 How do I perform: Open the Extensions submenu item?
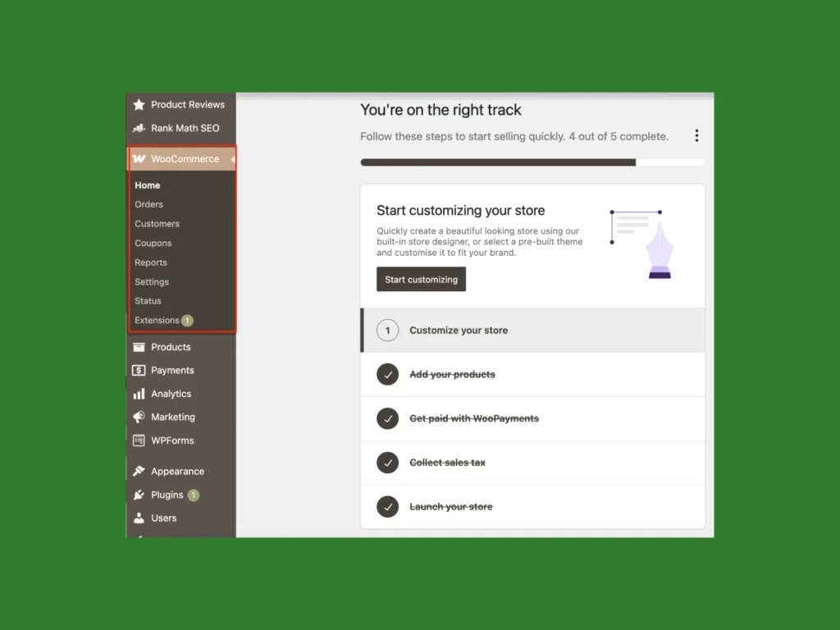tap(157, 321)
